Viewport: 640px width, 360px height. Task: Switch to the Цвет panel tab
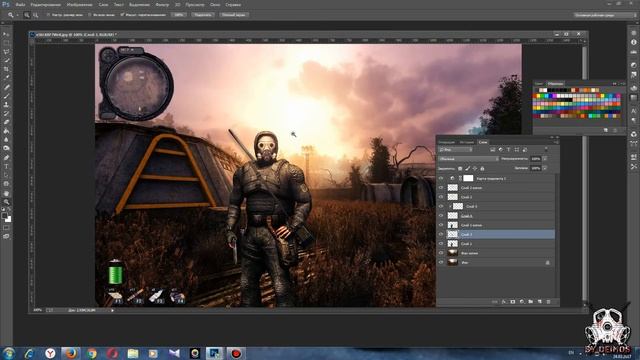coord(539,84)
